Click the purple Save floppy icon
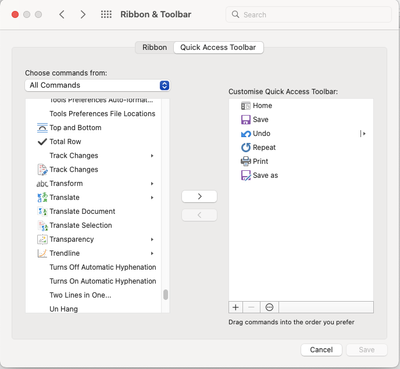 246,120
